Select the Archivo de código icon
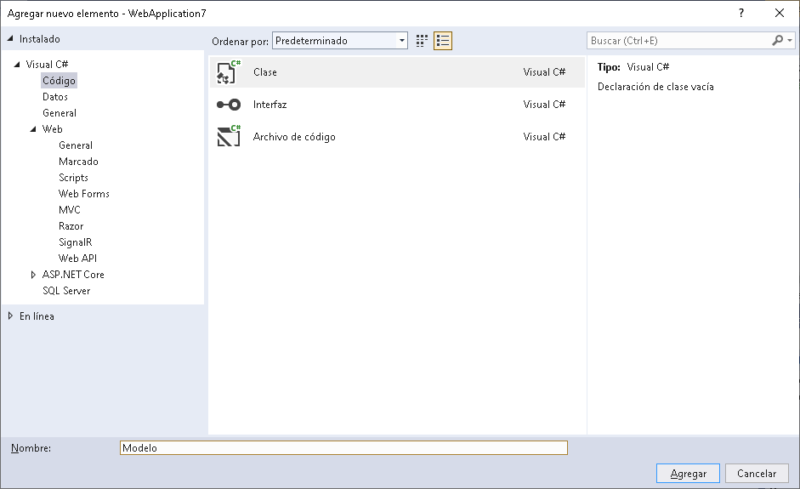 pos(228,136)
